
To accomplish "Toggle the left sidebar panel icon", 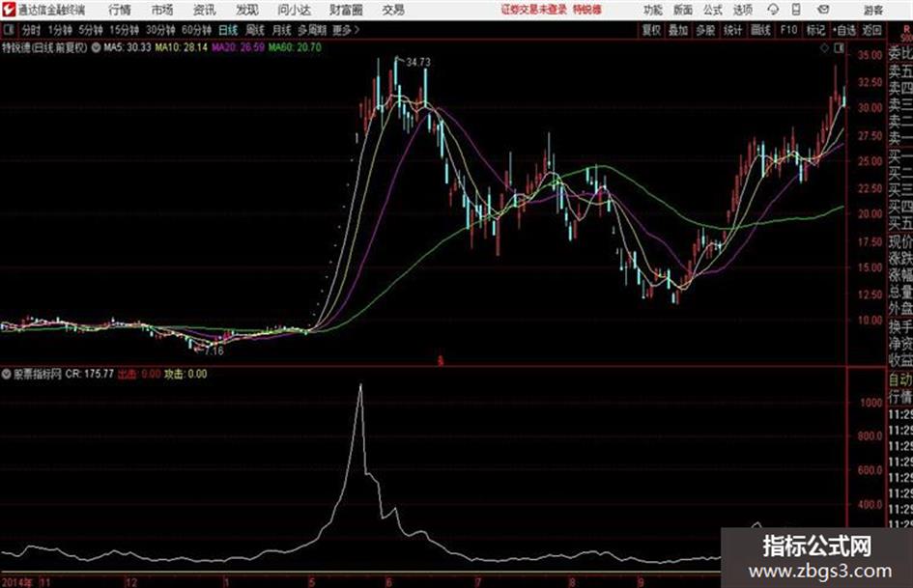I will [x=8, y=30].
